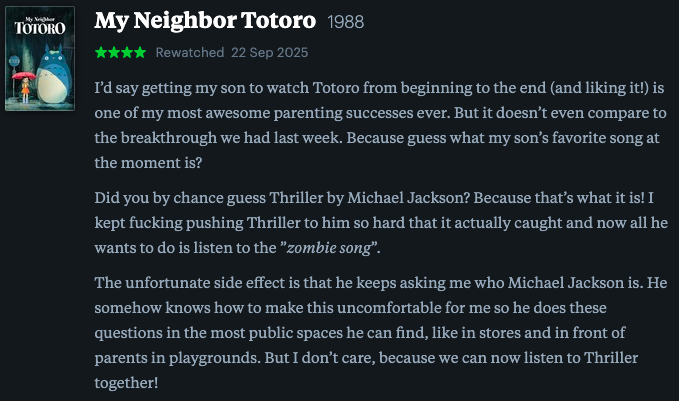Click the second green rating star

coord(112,52)
